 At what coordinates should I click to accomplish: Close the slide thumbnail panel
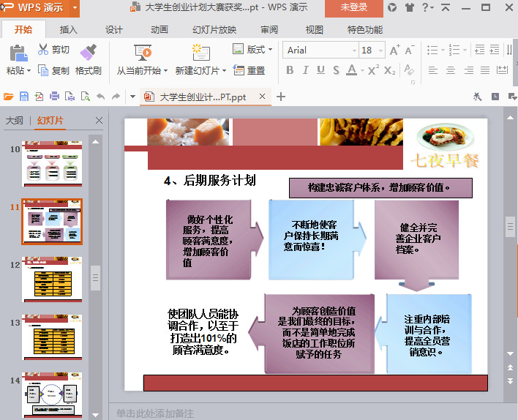(x=99, y=120)
